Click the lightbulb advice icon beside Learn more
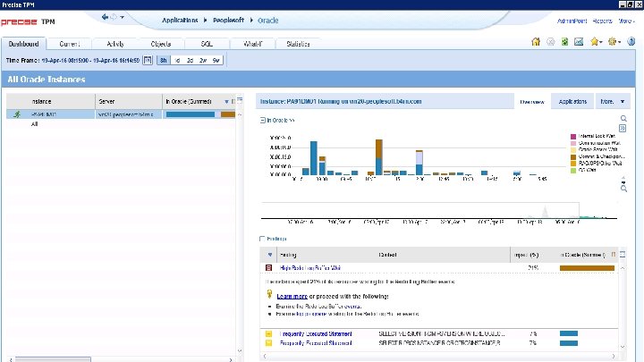644x362 pixels. point(269,294)
